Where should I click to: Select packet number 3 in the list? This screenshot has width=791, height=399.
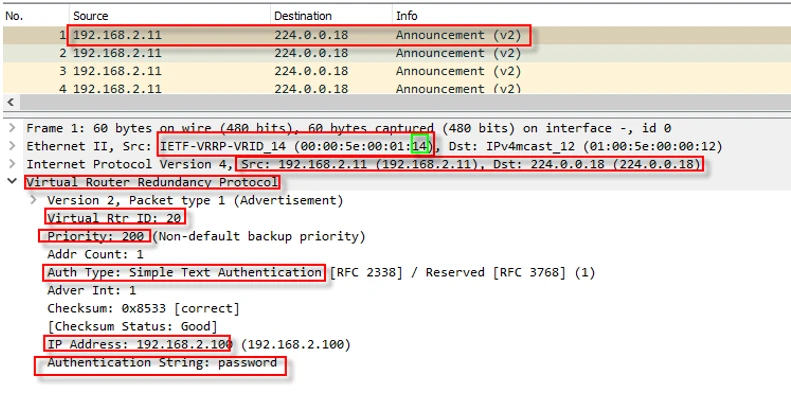pyautogui.click(x=397, y=71)
